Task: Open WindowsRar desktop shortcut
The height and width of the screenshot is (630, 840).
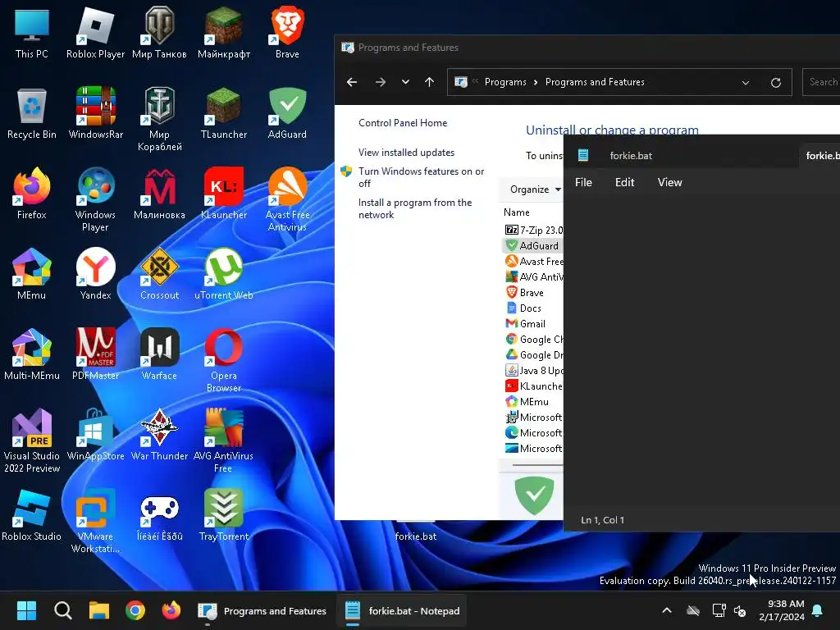Action: (x=95, y=113)
